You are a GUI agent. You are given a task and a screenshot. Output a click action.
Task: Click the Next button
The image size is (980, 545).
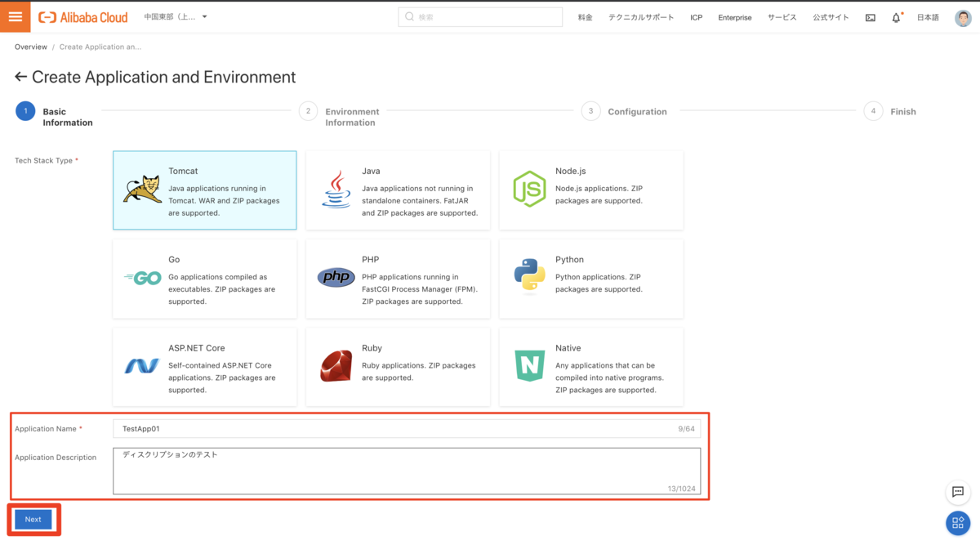33,520
